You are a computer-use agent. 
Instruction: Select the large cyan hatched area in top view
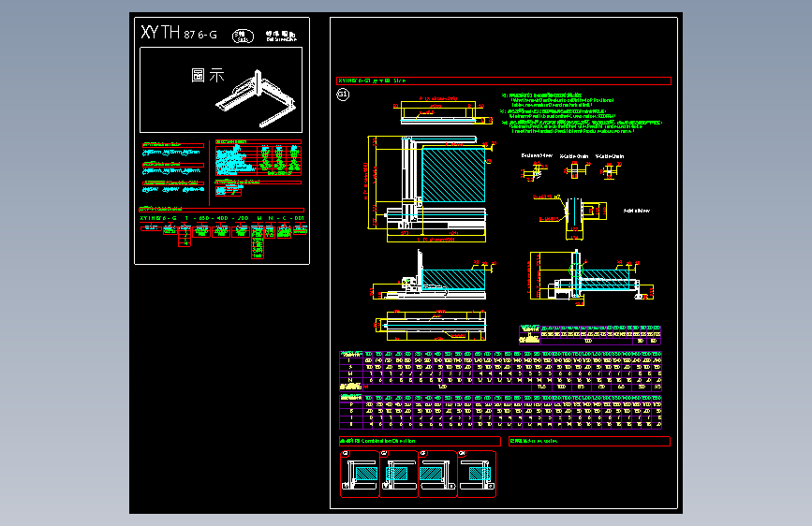tap(453, 174)
